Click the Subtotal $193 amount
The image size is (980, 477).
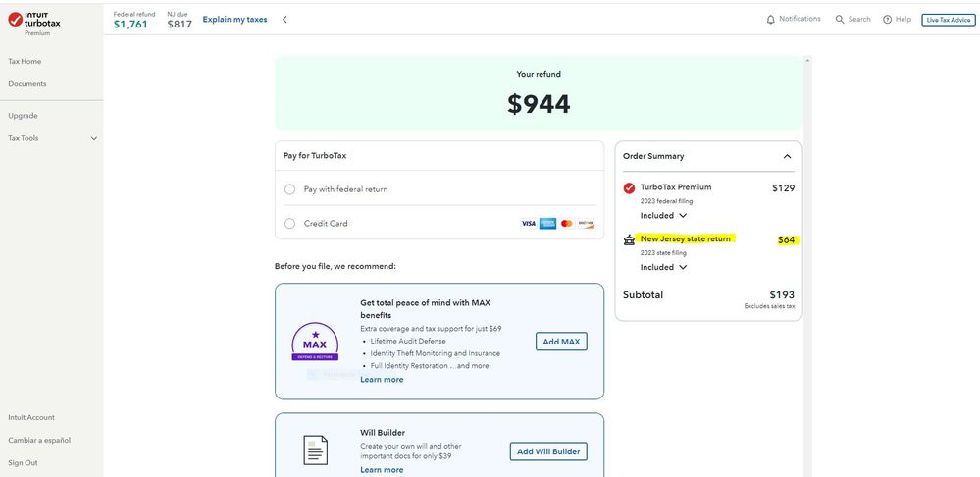(x=782, y=295)
